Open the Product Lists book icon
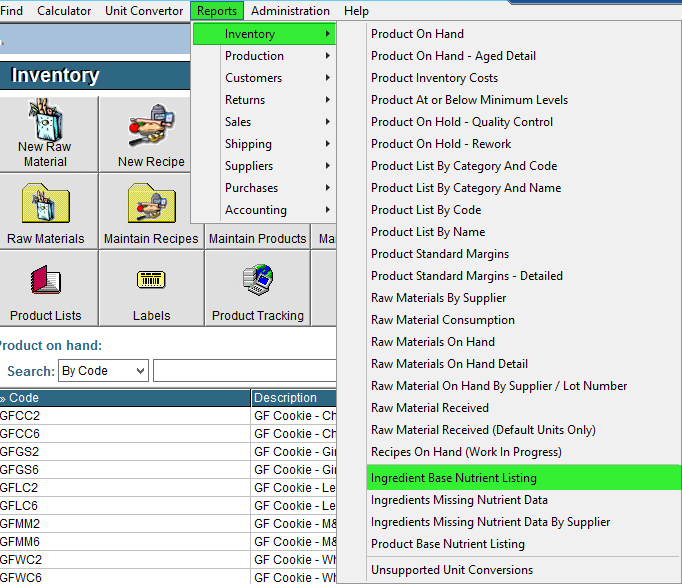682x584 pixels. click(46, 280)
